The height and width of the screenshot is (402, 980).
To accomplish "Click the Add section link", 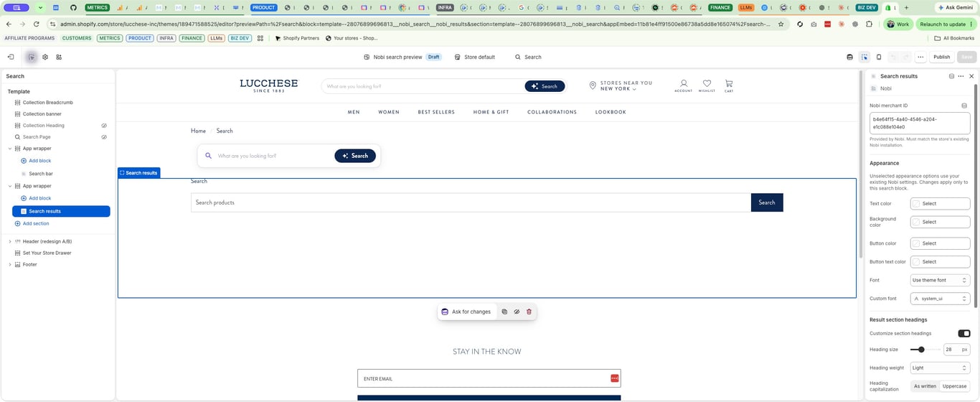I will (36, 223).
